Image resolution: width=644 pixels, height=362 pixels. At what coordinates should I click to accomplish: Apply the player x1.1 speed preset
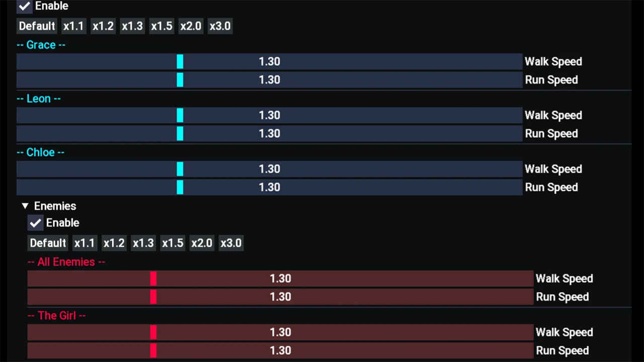pyautogui.click(x=73, y=26)
